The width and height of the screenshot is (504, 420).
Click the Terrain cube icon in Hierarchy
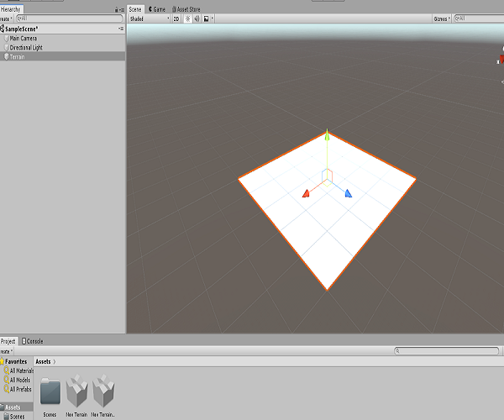6,56
